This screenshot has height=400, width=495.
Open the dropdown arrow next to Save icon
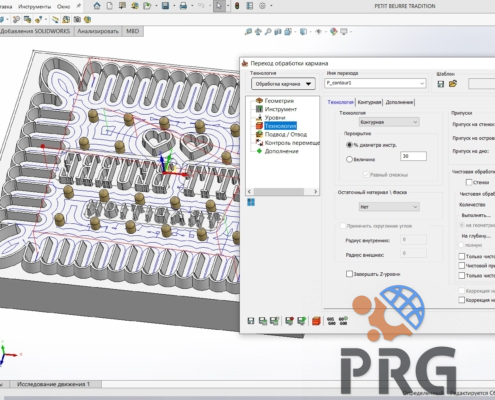(x=174, y=6)
